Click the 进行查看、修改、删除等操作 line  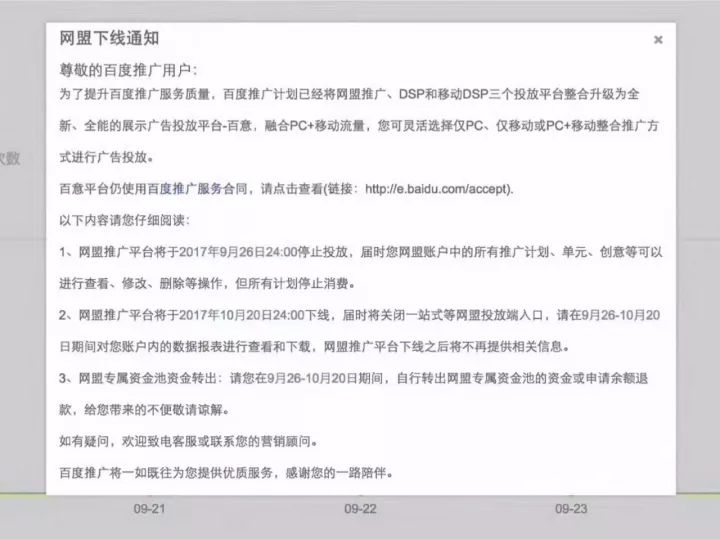(x=207, y=283)
